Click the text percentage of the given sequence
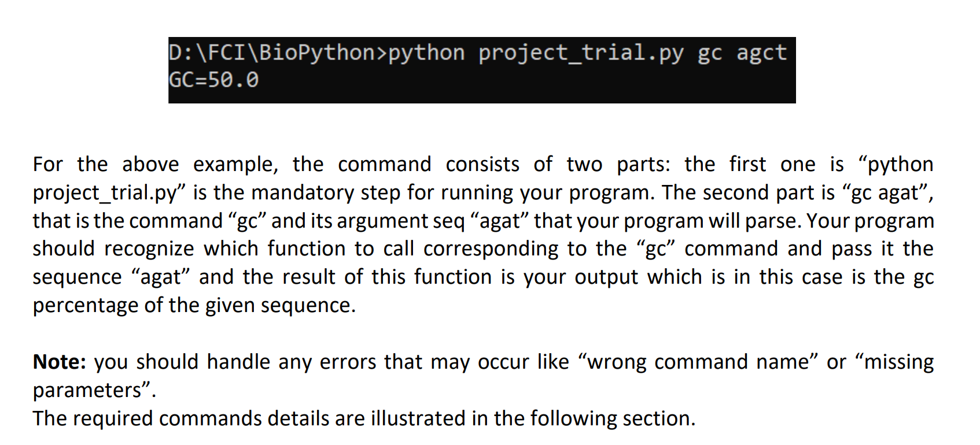This screenshot has height=445, width=980. click(194, 305)
